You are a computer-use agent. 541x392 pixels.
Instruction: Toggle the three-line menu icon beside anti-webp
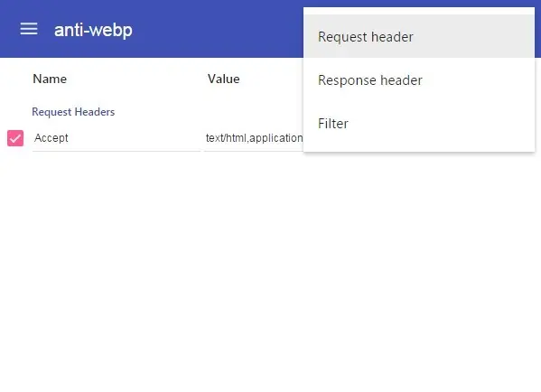click(29, 29)
